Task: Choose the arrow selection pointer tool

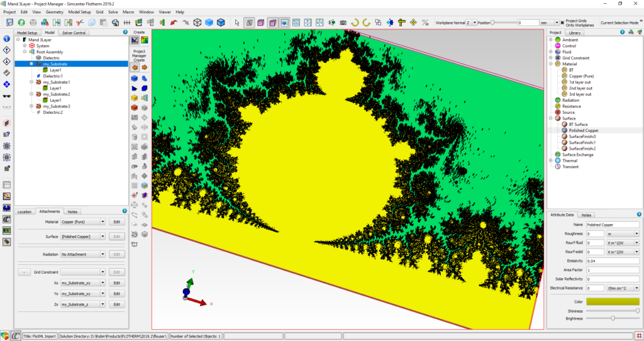Action: 237,23
